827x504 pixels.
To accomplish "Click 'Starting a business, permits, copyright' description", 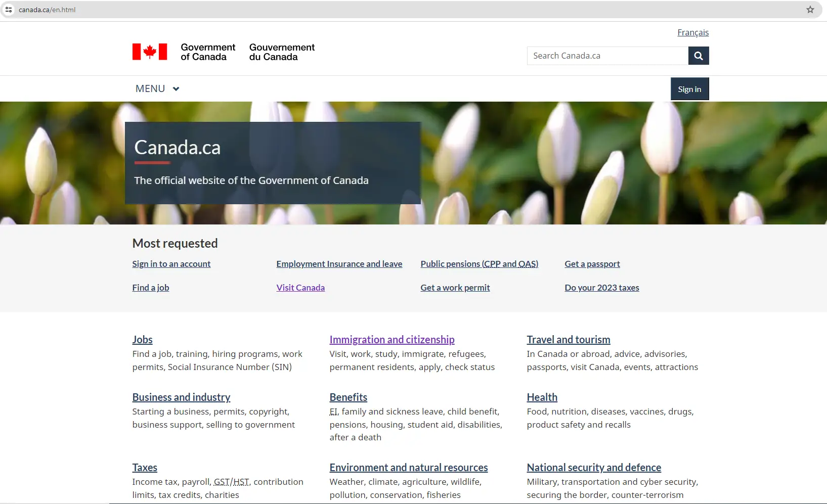I will (x=213, y=418).
